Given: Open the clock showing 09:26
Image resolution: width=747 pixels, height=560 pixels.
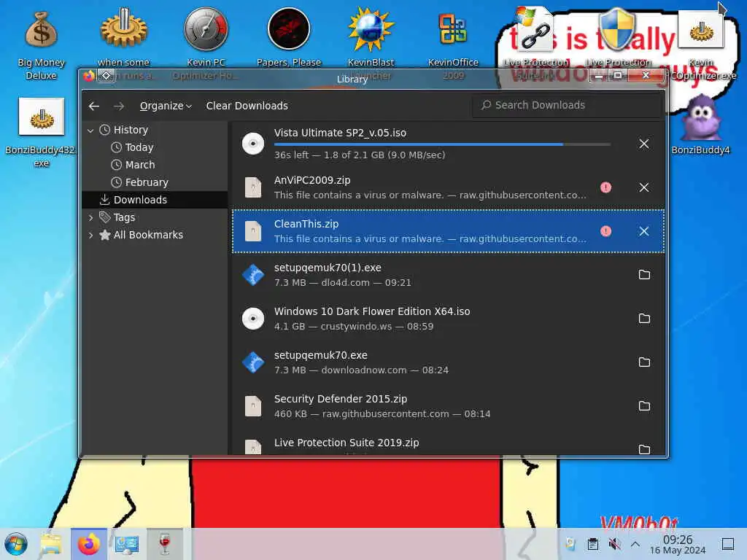Looking at the screenshot, I should pyautogui.click(x=678, y=544).
